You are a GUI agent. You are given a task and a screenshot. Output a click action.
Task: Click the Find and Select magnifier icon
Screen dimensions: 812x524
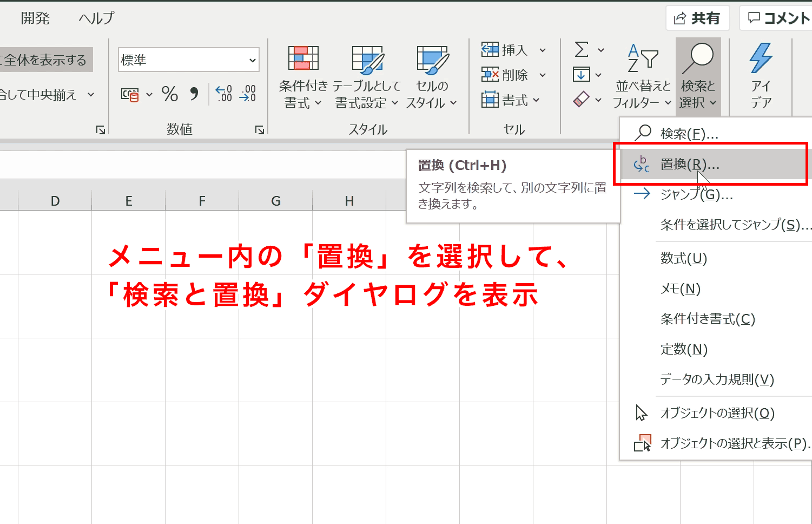pos(698,58)
